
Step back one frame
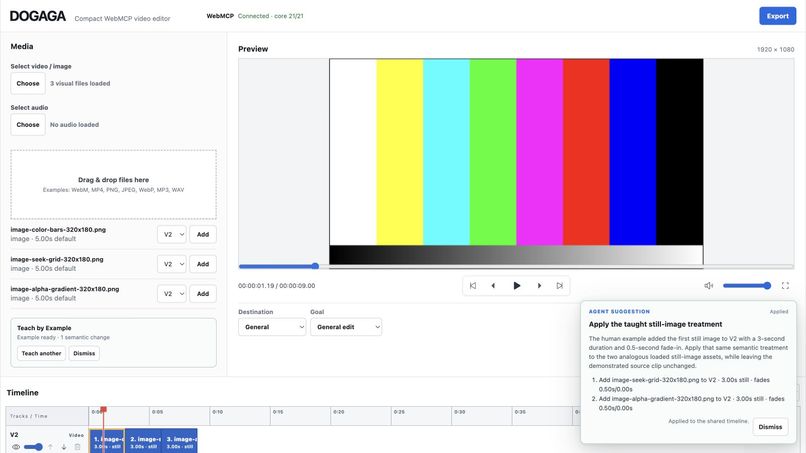point(493,286)
